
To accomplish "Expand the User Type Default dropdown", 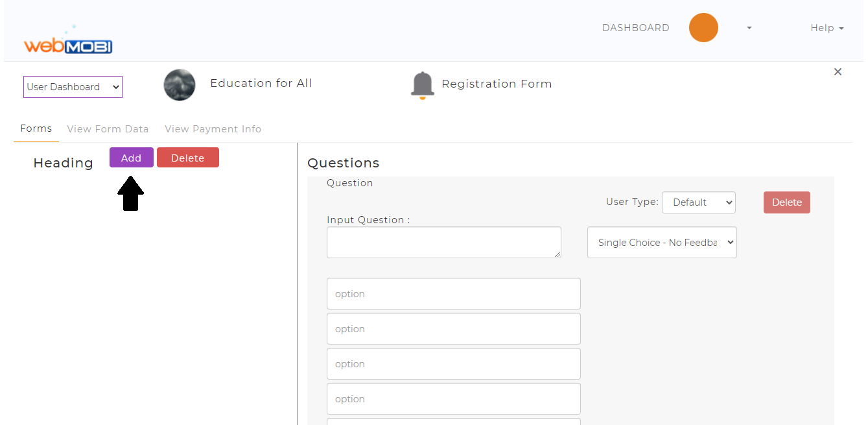I will (699, 202).
